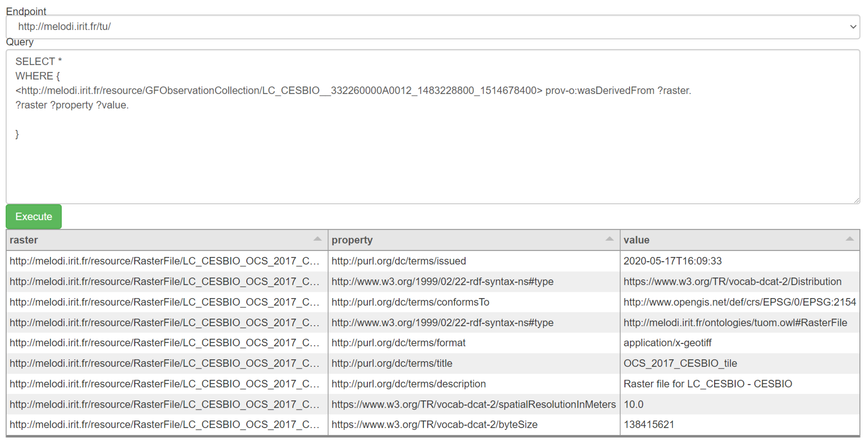Select the byteSize value 138415621
This screenshot has width=868, height=443.
(649, 425)
